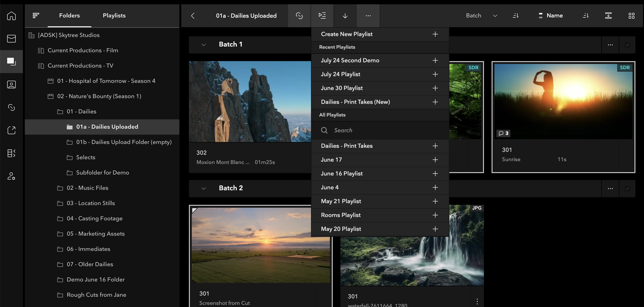The height and width of the screenshot is (307, 644).
Task: Add to July 24 Second Demo playlist
Action: [x=435, y=60]
